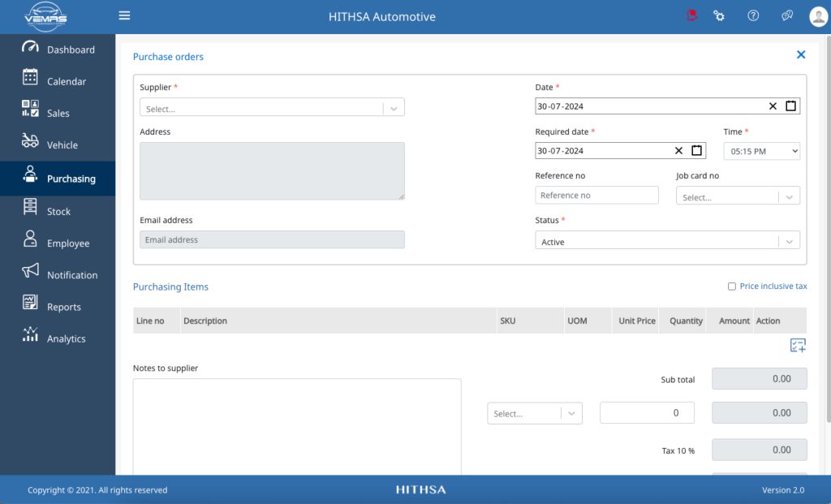The width and height of the screenshot is (831, 504).
Task: Click the Sales sidebar icon
Action: coord(30,109)
